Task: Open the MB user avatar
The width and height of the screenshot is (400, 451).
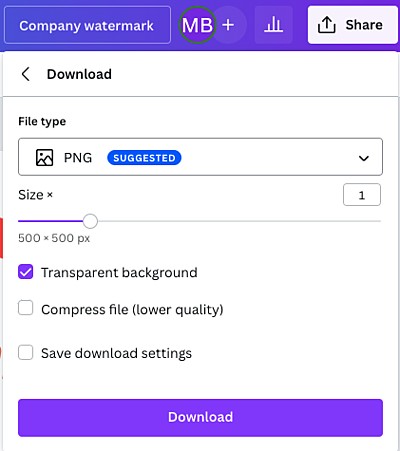Action: pyautogui.click(x=197, y=25)
